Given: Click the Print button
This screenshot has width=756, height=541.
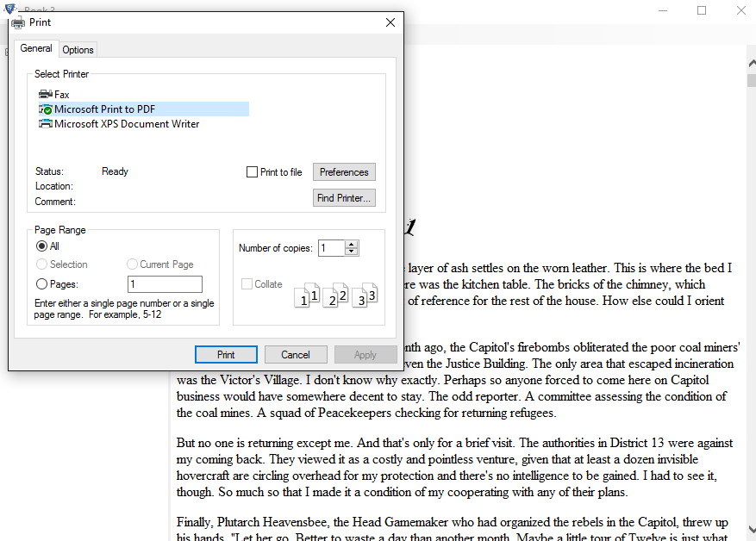Looking at the screenshot, I should [226, 354].
